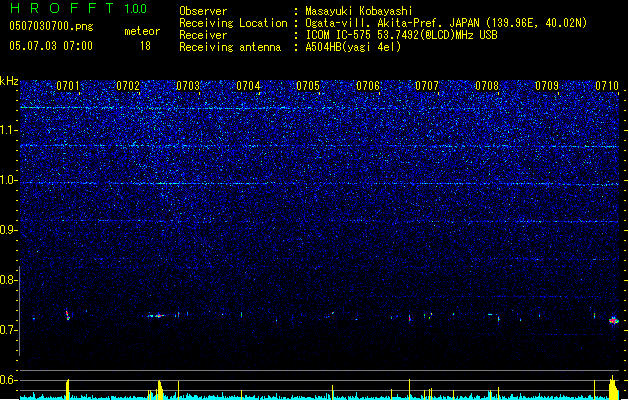The width and height of the screenshot is (629, 400).
Task: Click the 0.6 kHz axis tick label
Action: click(9, 380)
